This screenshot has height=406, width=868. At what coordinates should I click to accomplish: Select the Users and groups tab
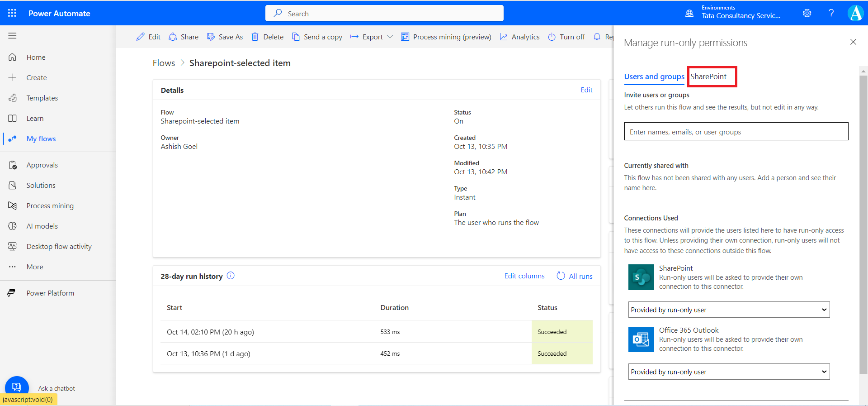point(654,76)
